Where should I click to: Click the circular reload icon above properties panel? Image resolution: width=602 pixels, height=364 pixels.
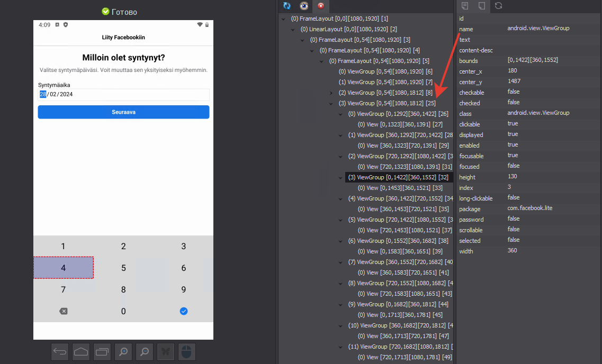[498, 6]
